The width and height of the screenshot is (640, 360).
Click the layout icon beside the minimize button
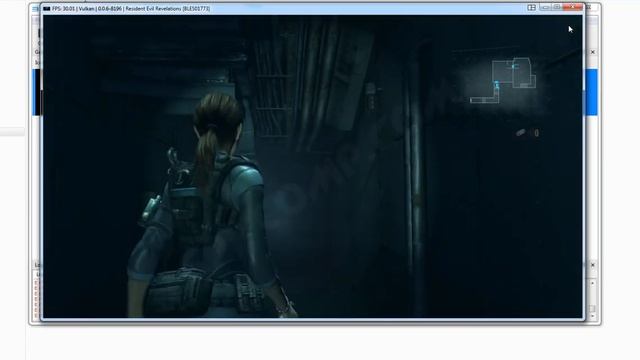(x=531, y=7)
